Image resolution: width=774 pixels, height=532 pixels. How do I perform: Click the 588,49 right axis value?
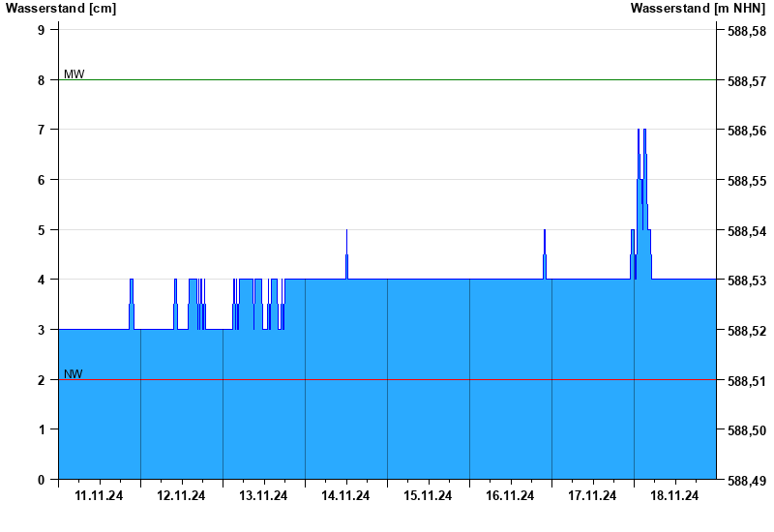(747, 481)
